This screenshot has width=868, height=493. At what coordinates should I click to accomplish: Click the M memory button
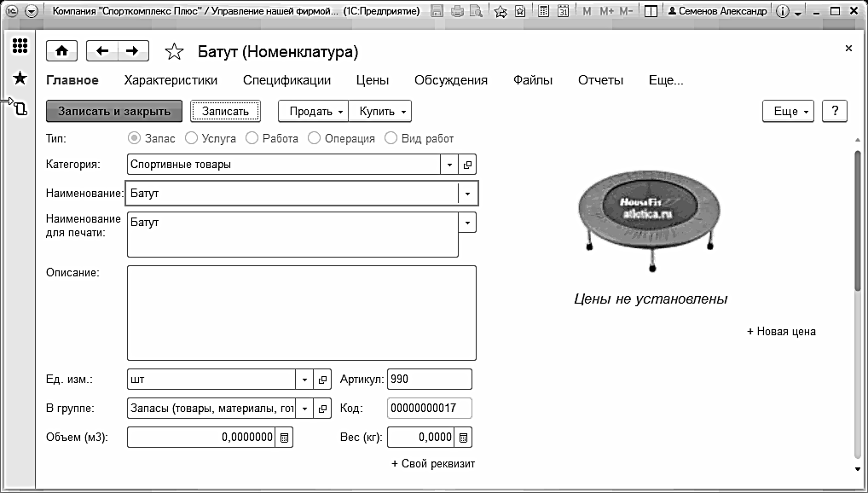click(x=587, y=11)
